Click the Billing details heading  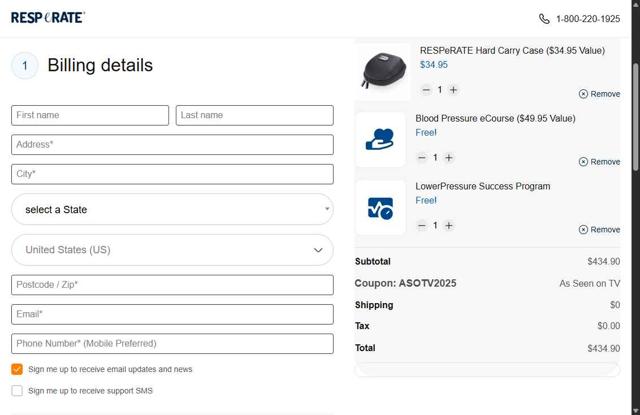[100, 65]
